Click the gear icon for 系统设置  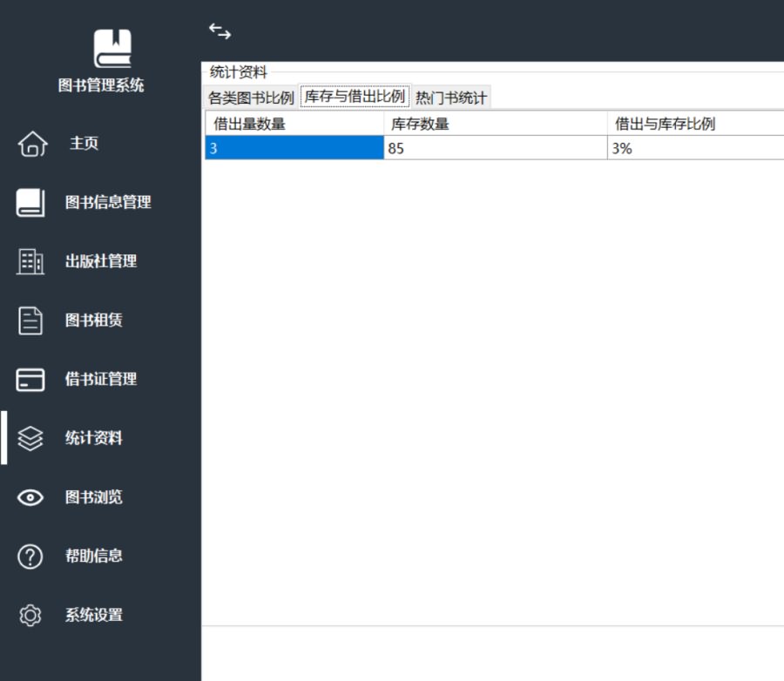pos(30,616)
